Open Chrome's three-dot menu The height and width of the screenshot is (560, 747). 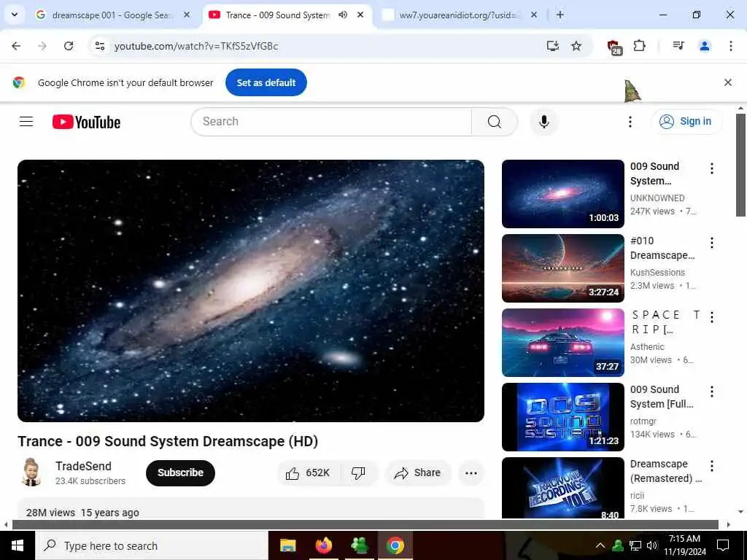731,46
